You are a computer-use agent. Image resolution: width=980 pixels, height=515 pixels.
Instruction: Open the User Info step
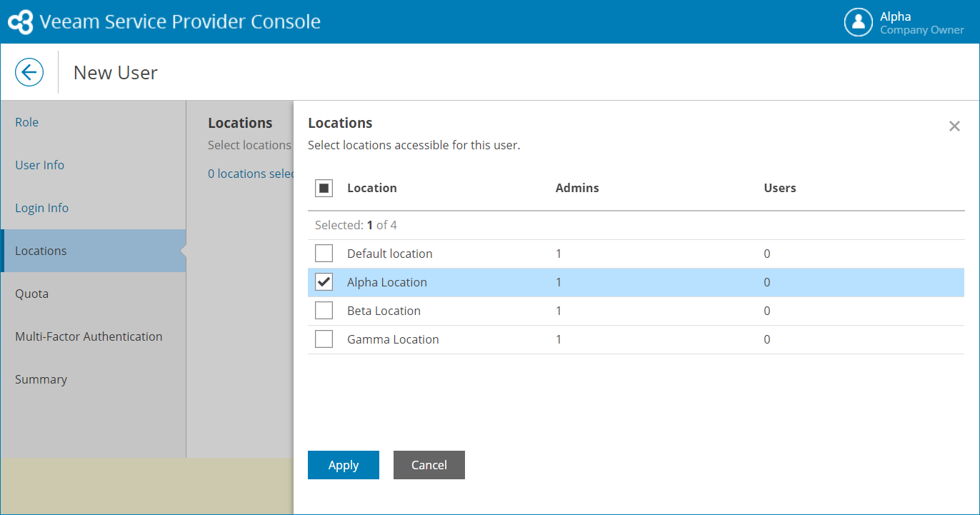point(40,165)
